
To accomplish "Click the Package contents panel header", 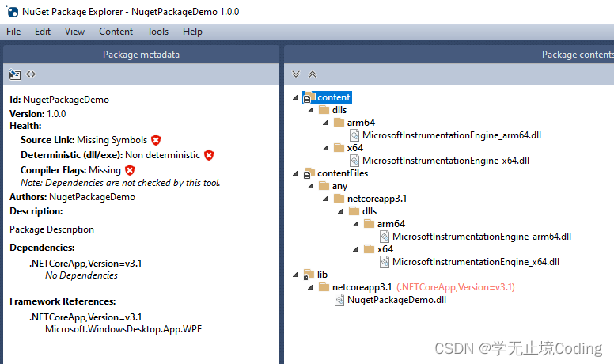I will click(x=449, y=55).
